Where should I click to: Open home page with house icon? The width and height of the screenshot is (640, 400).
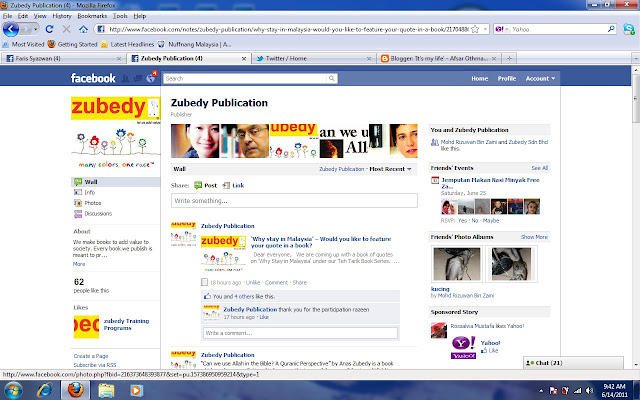(x=84, y=29)
